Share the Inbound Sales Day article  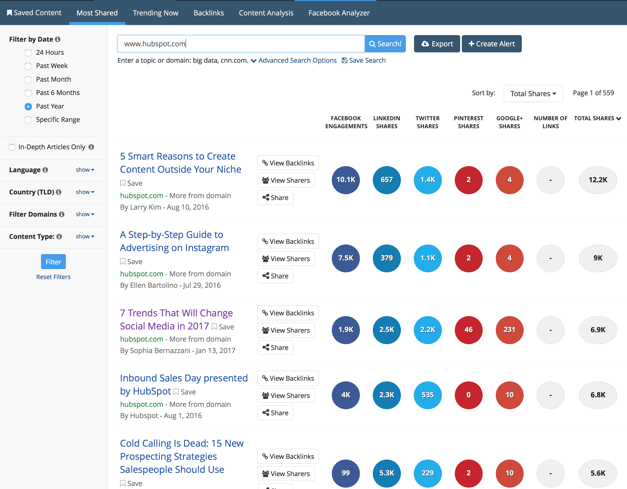pyautogui.click(x=275, y=413)
